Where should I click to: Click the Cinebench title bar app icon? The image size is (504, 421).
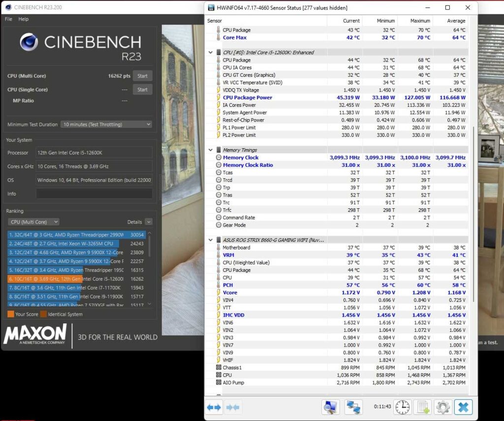click(9, 7)
